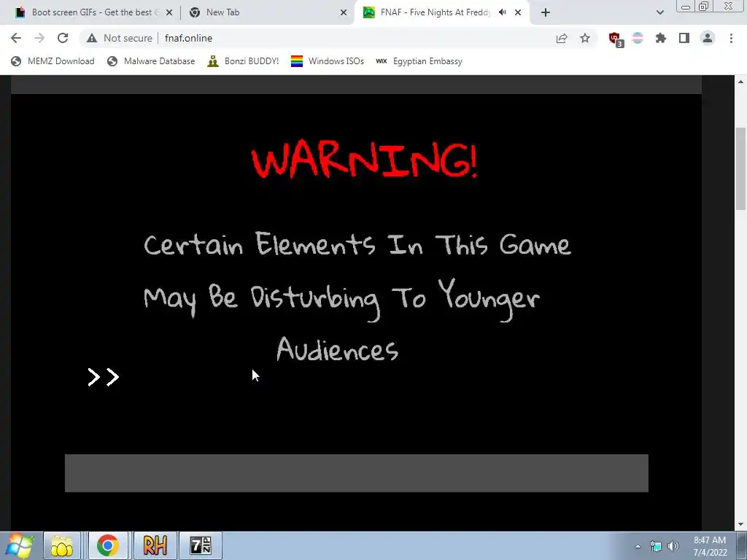Share this page via share icon
The width and height of the screenshot is (747, 560).
pos(562,38)
